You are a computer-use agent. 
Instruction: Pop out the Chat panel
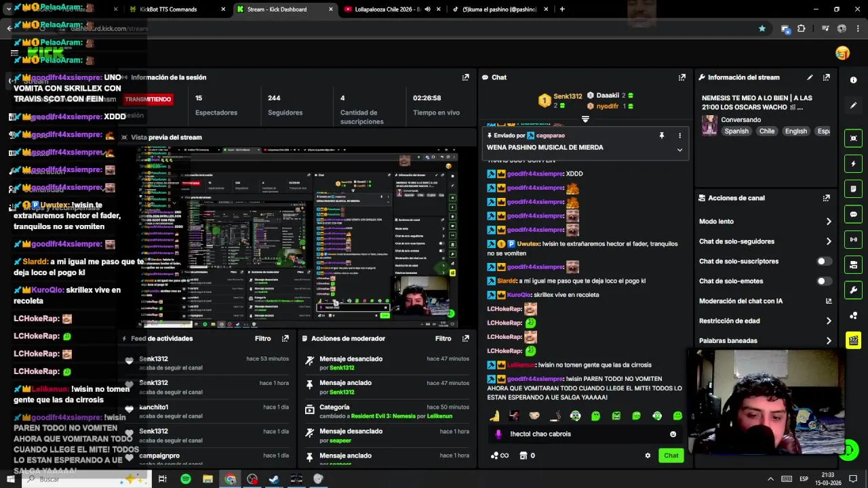[x=682, y=77]
